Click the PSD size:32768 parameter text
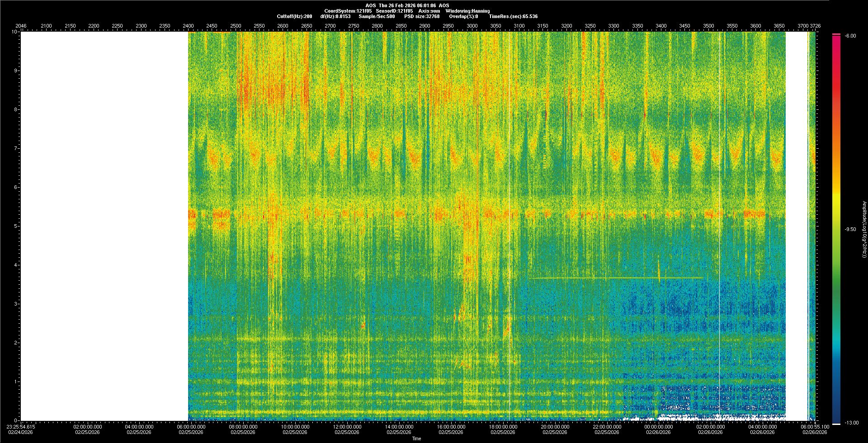Screen dimensions: 868x443 (x=422, y=16)
